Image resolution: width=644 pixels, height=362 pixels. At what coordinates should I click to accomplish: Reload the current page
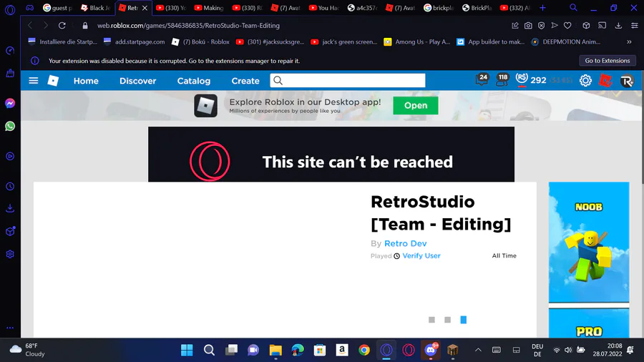tap(62, 26)
